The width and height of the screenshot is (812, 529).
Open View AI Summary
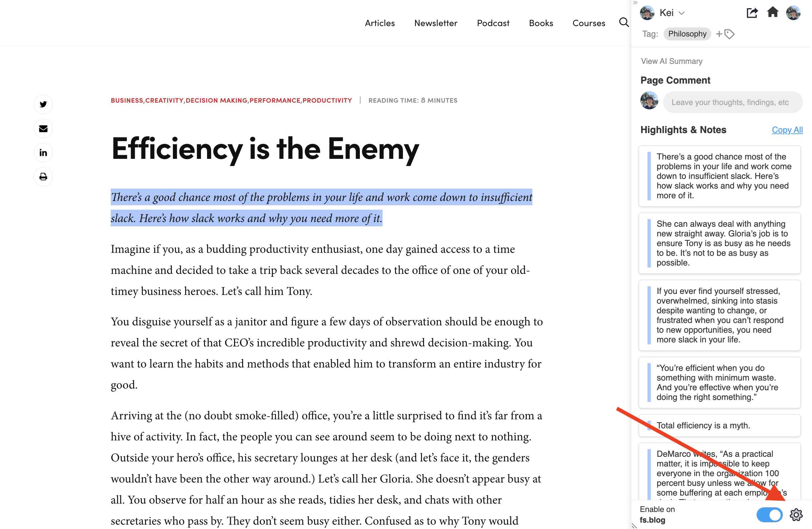click(x=672, y=61)
